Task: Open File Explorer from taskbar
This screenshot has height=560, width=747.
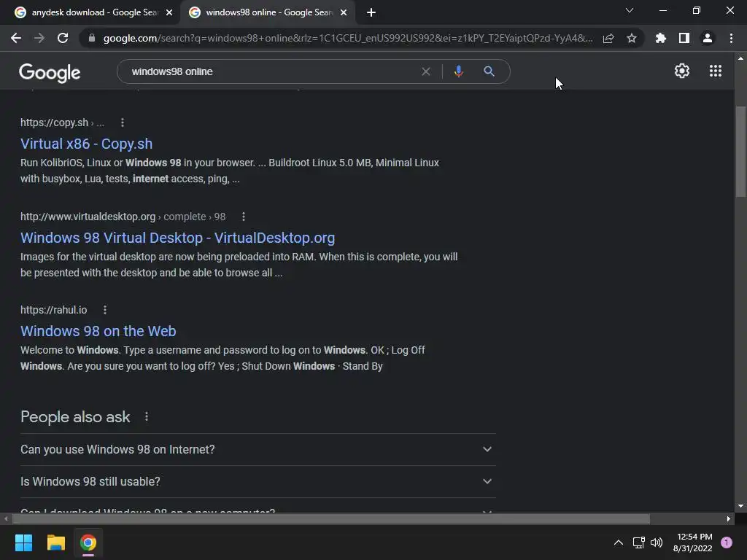Action: [x=55, y=542]
